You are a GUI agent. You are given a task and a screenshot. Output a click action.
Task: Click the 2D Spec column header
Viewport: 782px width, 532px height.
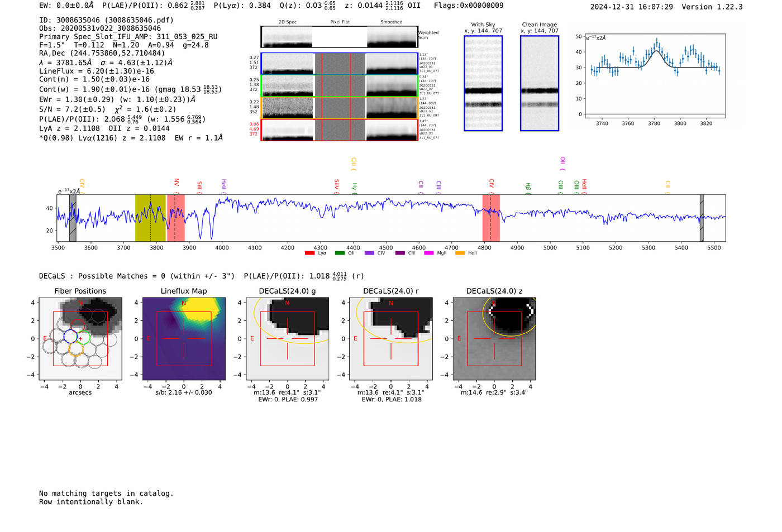click(288, 22)
